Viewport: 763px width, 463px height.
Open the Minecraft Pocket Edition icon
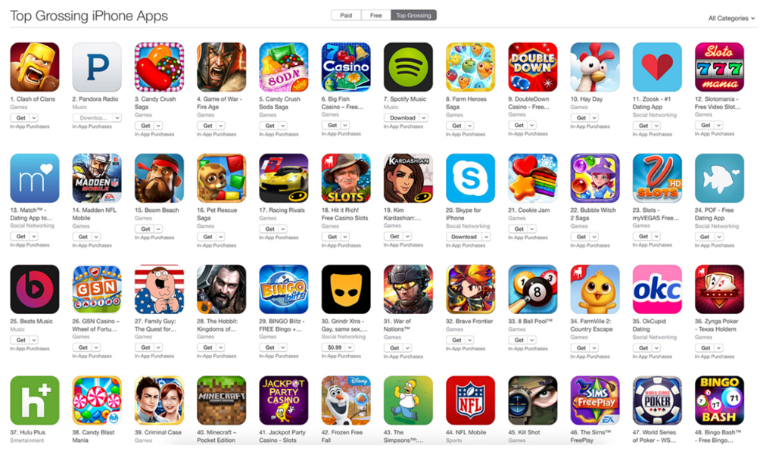(221, 400)
